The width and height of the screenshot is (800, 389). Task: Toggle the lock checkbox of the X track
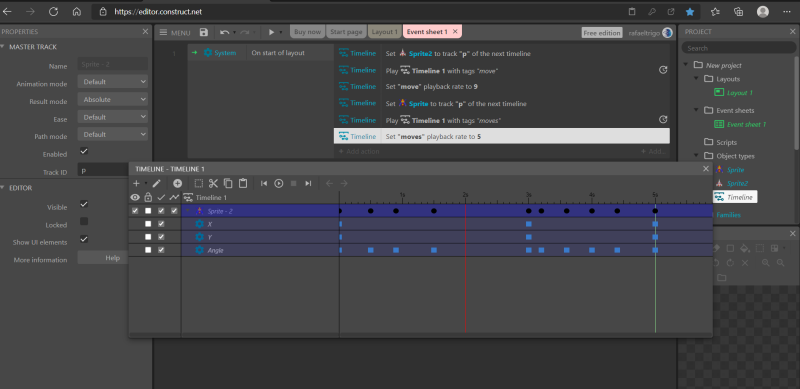[x=148, y=224]
